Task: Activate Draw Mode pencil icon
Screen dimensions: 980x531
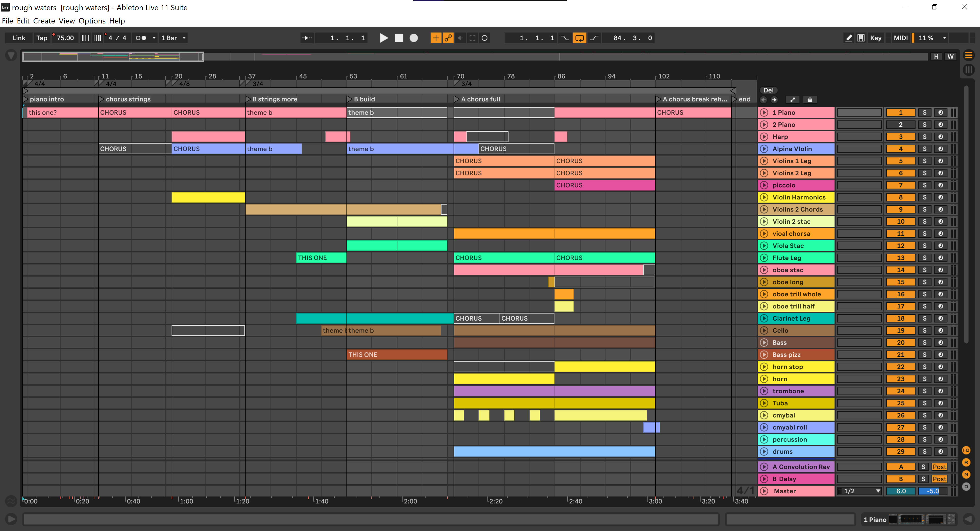Action: (x=848, y=38)
